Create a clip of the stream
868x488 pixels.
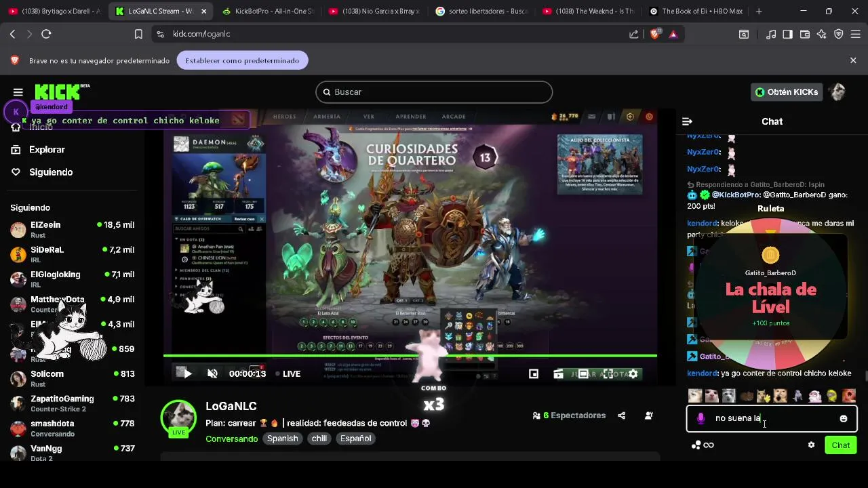click(x=558, y=373)
